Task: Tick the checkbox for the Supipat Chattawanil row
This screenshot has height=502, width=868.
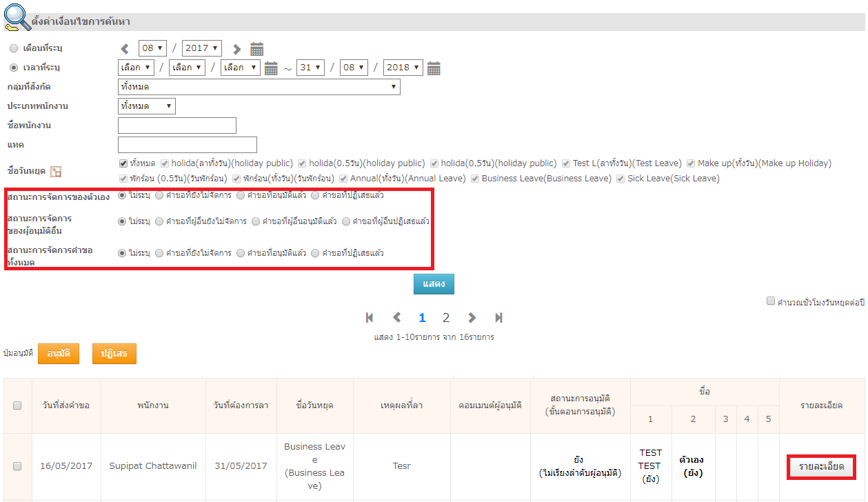Action: (17, 466)
